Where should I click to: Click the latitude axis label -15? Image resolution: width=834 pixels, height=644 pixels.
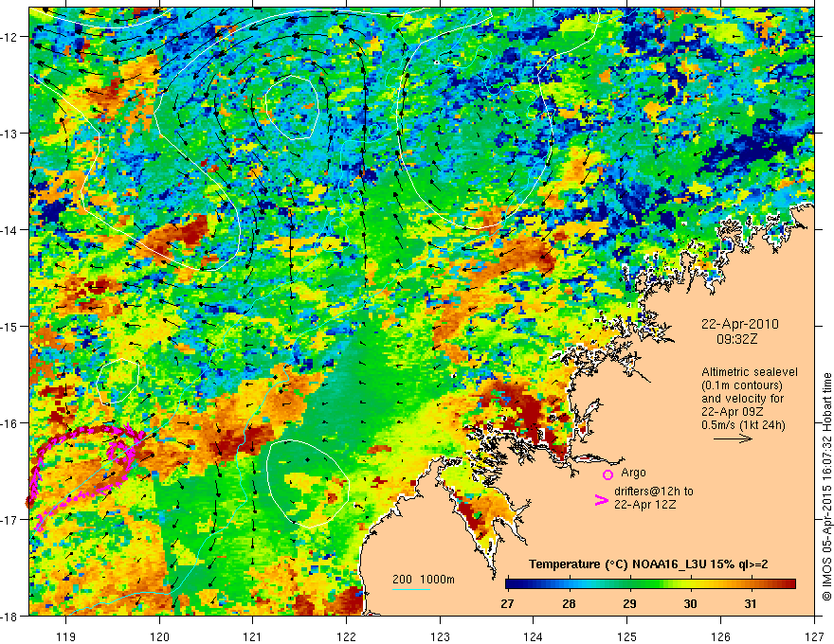point(9,326)
